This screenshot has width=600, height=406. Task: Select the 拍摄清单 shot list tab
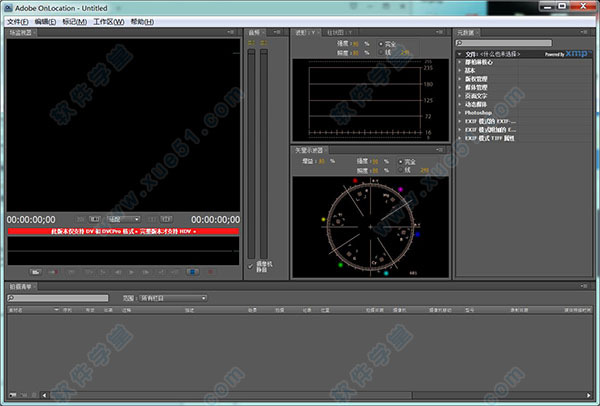tap(21, 286)
